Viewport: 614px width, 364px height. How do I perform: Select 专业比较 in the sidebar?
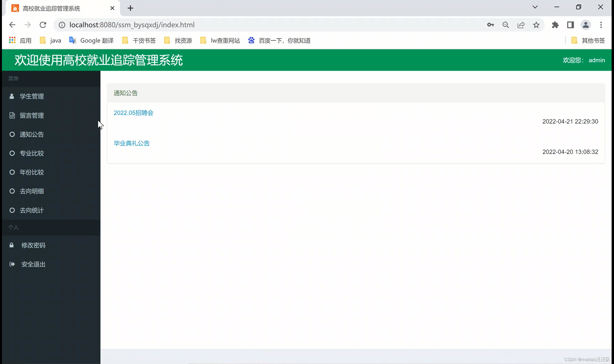(x=32, y=153)
